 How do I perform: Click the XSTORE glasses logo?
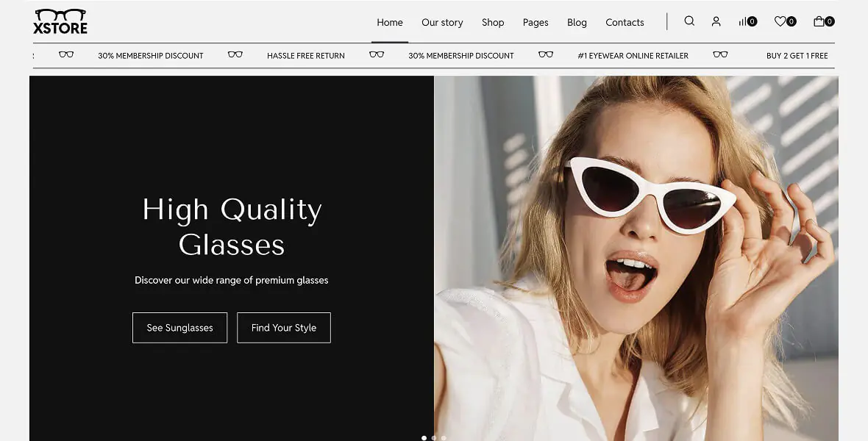click(x=60, y=21)
